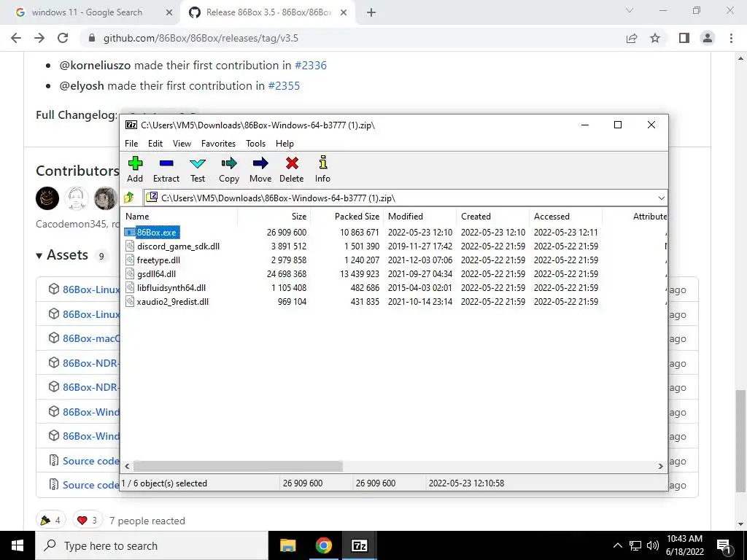Click the Windows taskbar search box
Screen dimensions: 747x560
(x=152, y=545)
